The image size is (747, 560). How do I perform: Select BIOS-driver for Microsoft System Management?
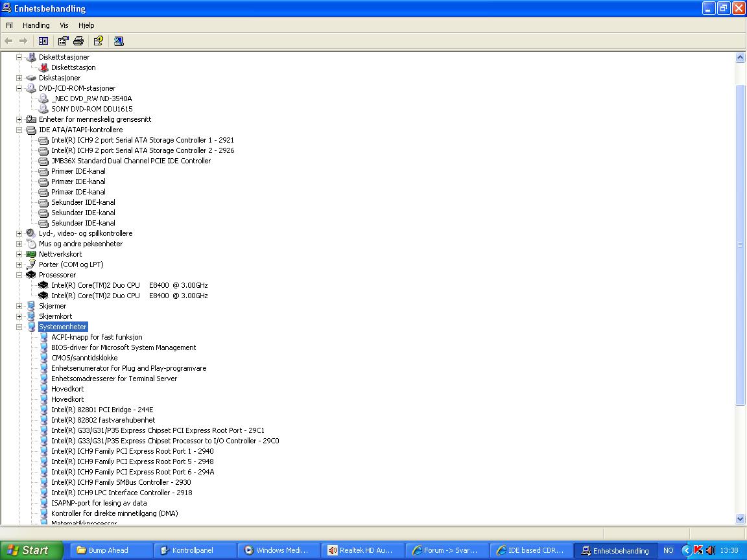coord(123,347)
